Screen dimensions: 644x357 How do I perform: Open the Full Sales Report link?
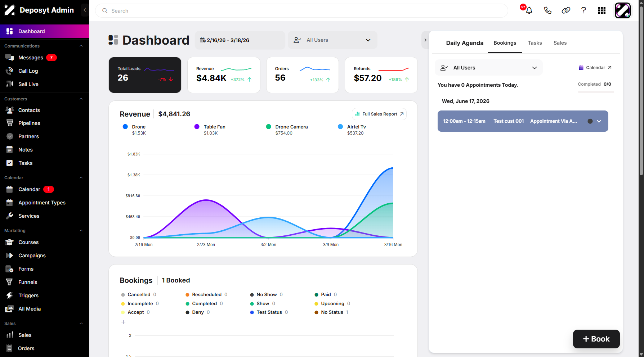[x=379, y=114]
